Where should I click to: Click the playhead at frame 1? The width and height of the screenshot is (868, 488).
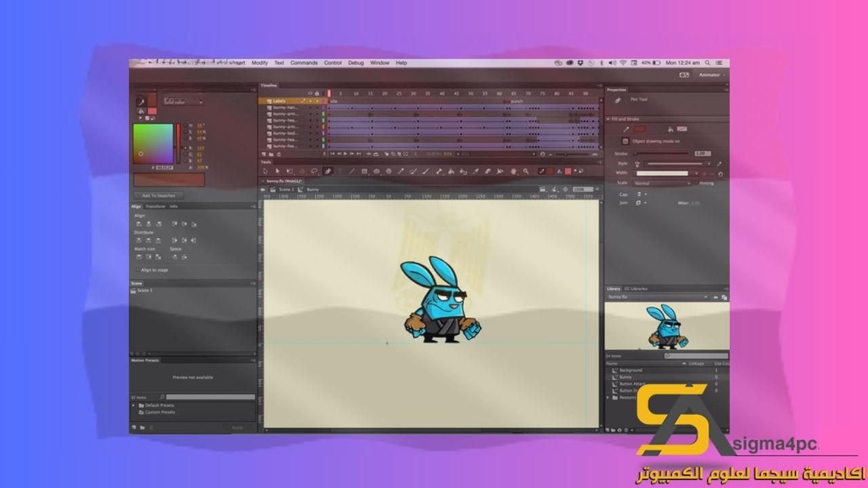coord(329,94)
